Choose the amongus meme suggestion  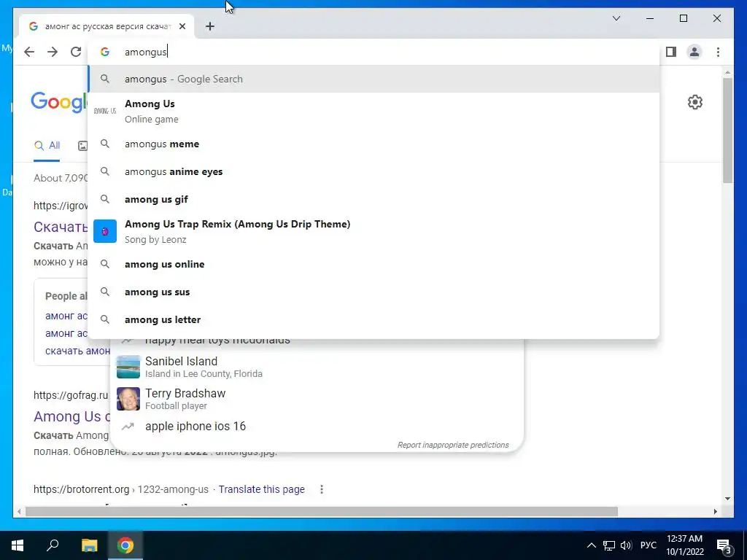click(374, 144)
